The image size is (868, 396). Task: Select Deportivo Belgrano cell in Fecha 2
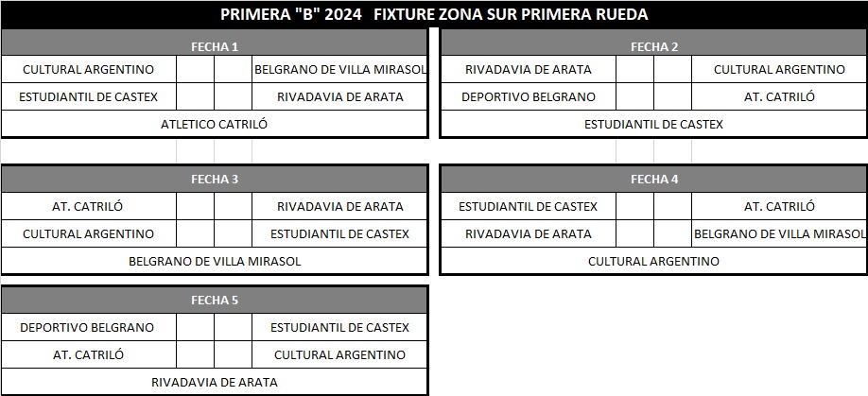pos(528,96)
